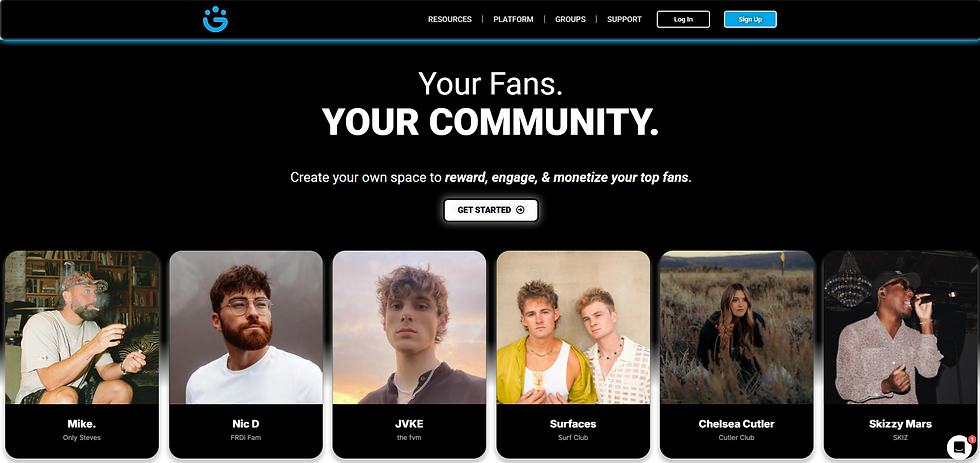The width and height of the screenshot is (980, 463).
Task: Click the Get Started button
Action: coord(491,210)
